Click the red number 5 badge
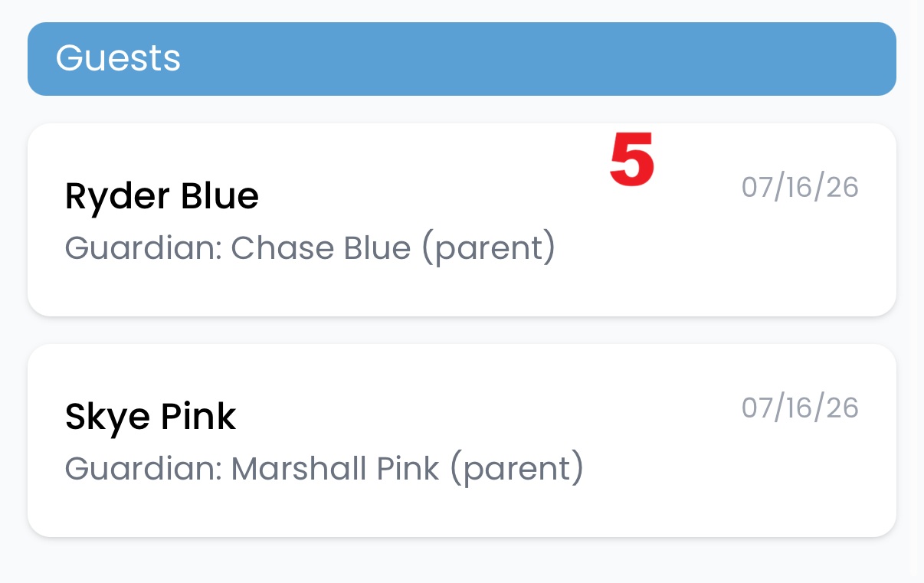Screen dimensions: 924x583 click(632, 159)
